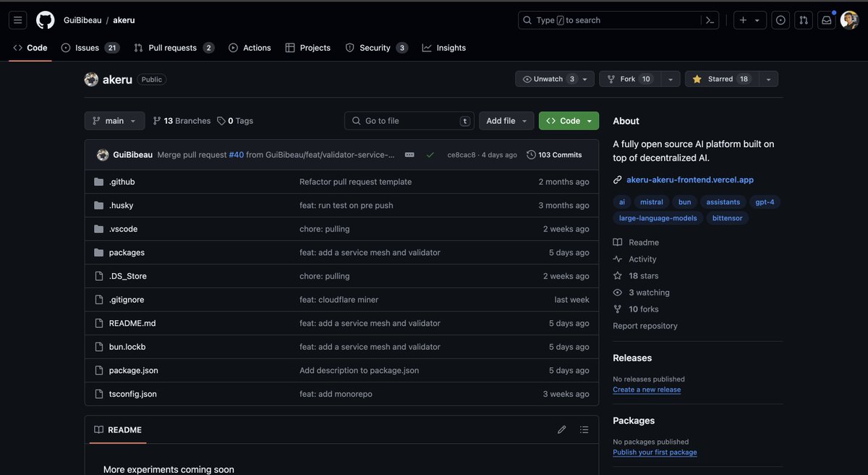Open the bun.lockb file
This screenshot has height=475, width=868.
127,347
